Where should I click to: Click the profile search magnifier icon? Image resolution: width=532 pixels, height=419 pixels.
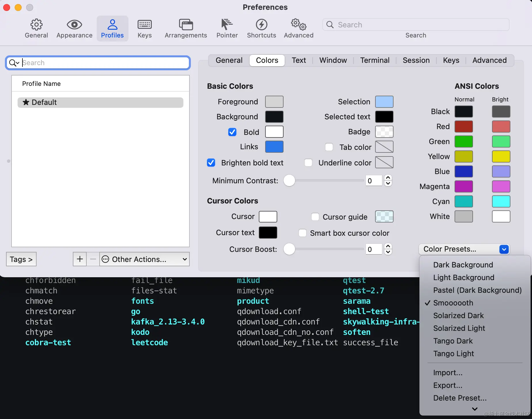(x=14, y=63)
